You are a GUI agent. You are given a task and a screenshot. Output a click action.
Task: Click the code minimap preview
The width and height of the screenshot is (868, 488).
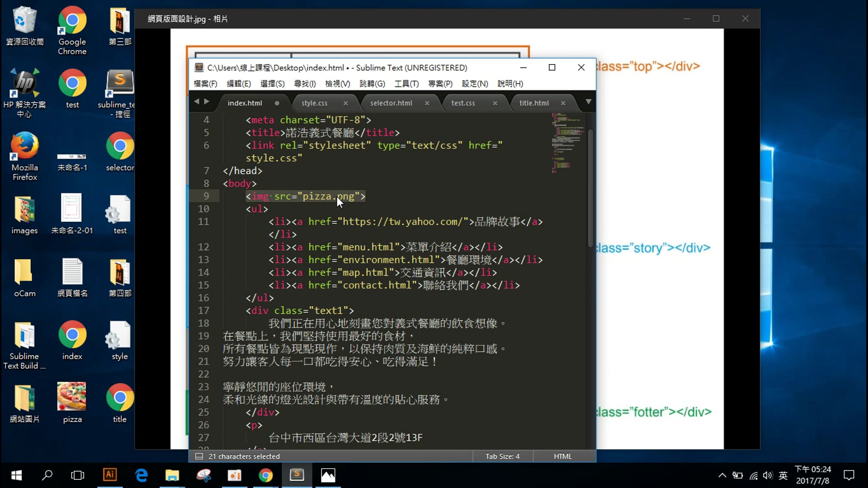(565, 142)
